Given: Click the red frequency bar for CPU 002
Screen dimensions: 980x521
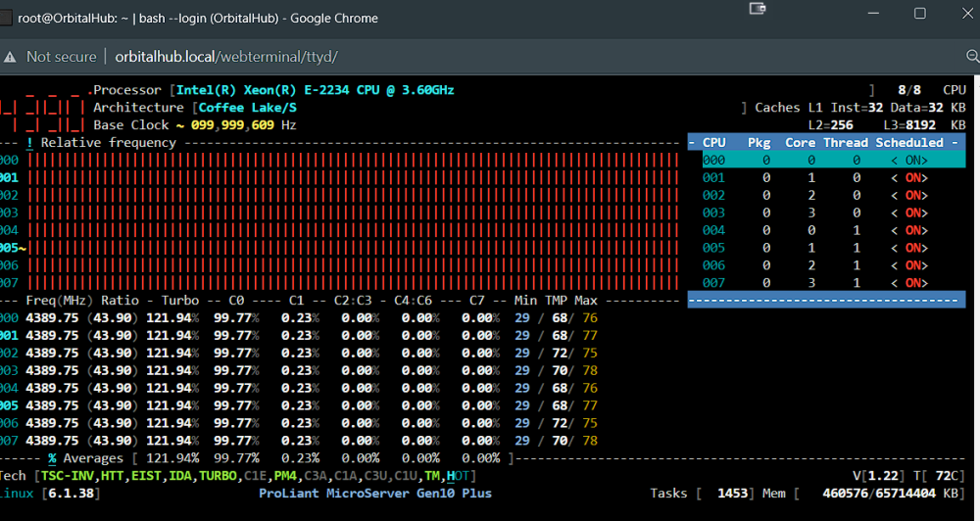Looking at the screenshot, I should click(353, 196).
